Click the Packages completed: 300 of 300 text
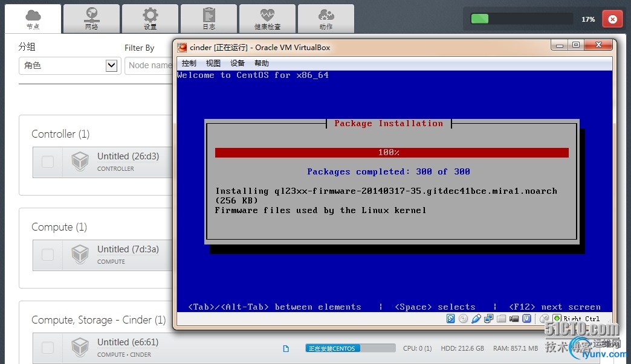 (x=389, y=171)
